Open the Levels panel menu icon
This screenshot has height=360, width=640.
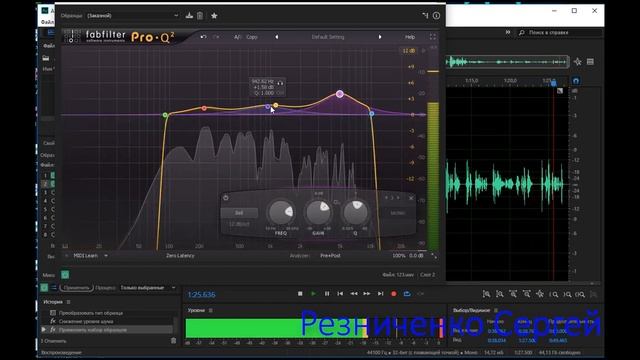pyautogui.click(x=211, y=310)
